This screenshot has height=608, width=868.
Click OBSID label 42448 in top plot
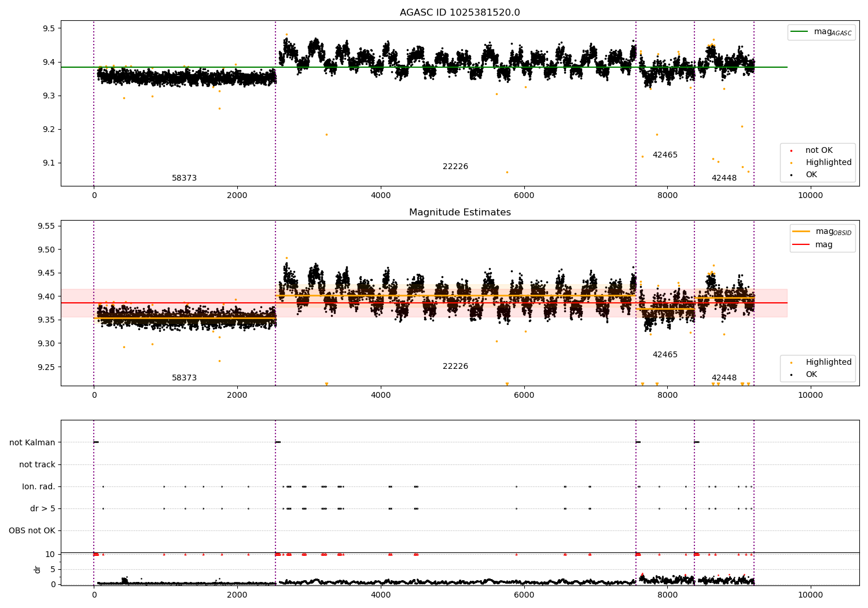[724, 178]
